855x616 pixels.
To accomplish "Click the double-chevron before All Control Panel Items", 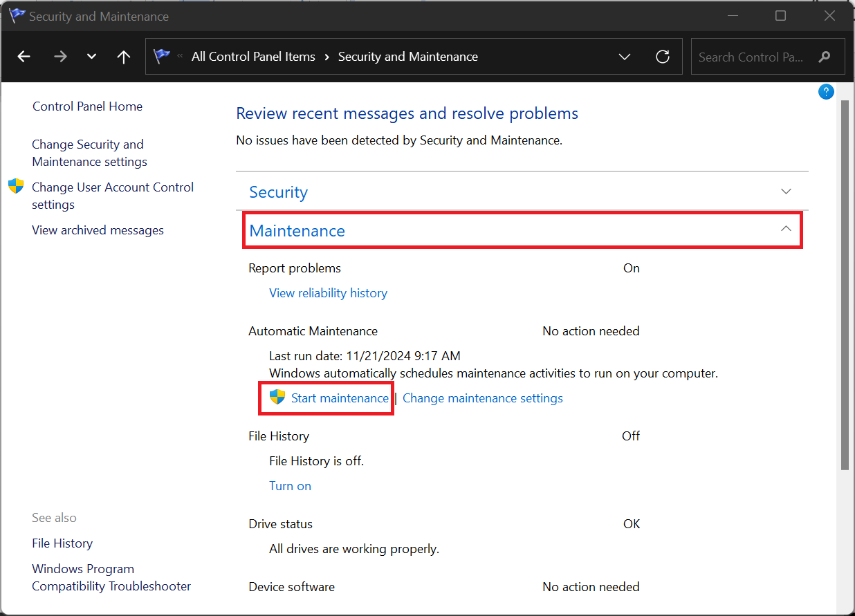I will (181, 56).
